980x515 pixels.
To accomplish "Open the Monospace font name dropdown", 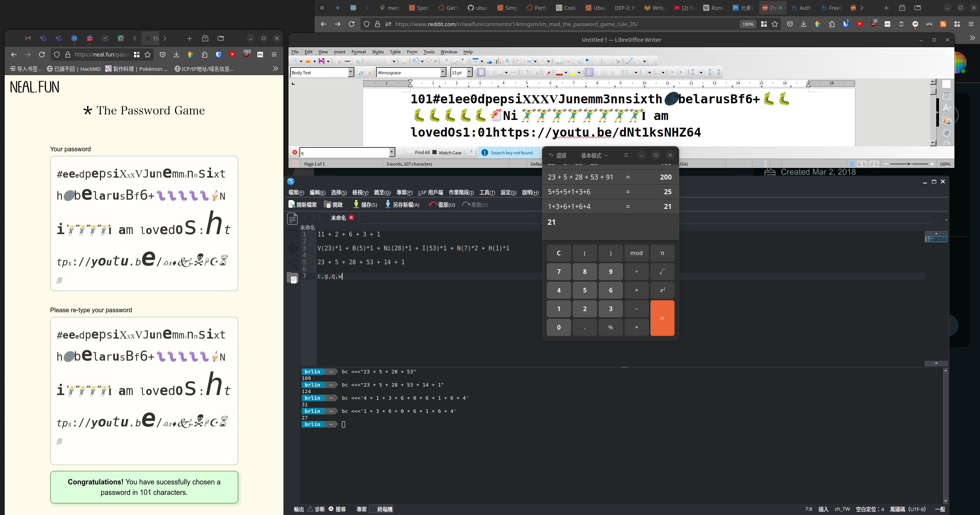I will (443, 72).
